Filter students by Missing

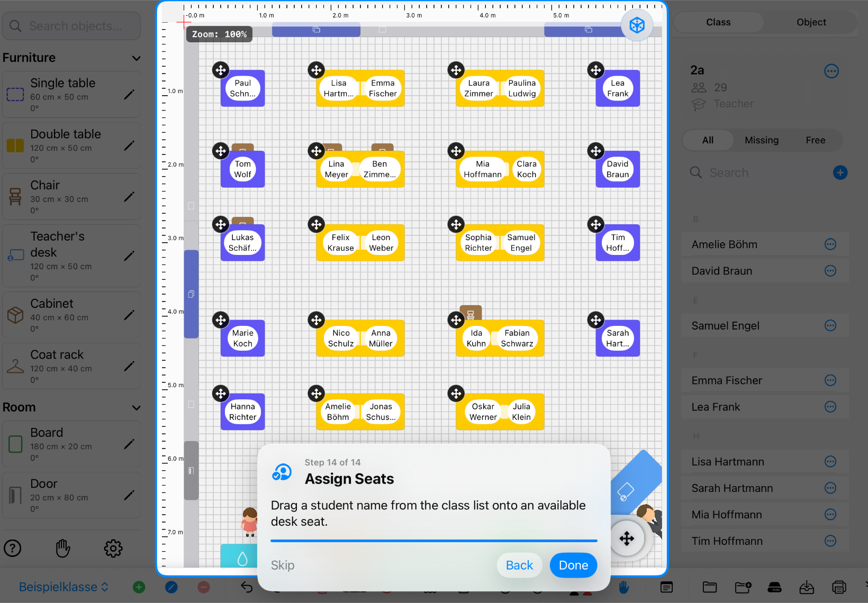[762, 140]
